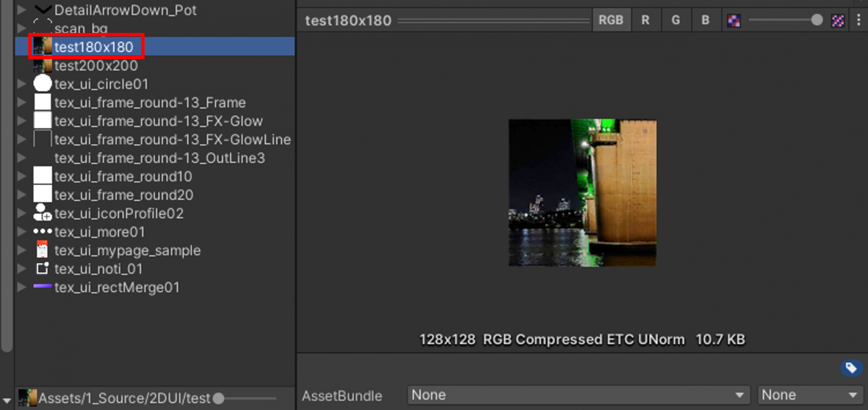The image size is (868, 410).
Task: Toggle the G green channel preview
Action: (x=675, y=20)
